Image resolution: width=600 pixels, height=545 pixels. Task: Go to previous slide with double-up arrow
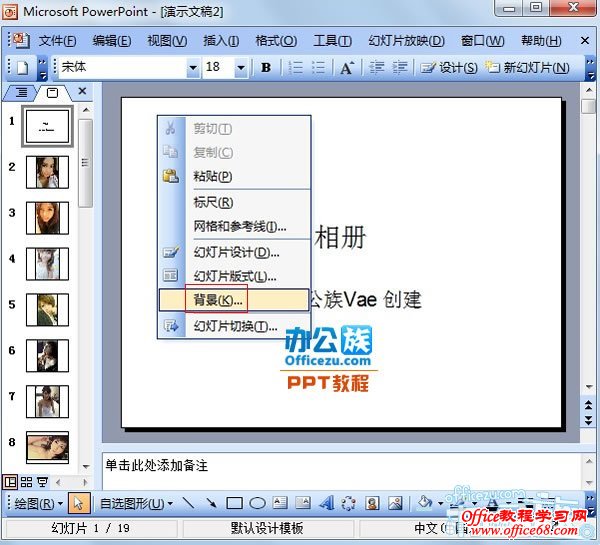coord(589,405)
